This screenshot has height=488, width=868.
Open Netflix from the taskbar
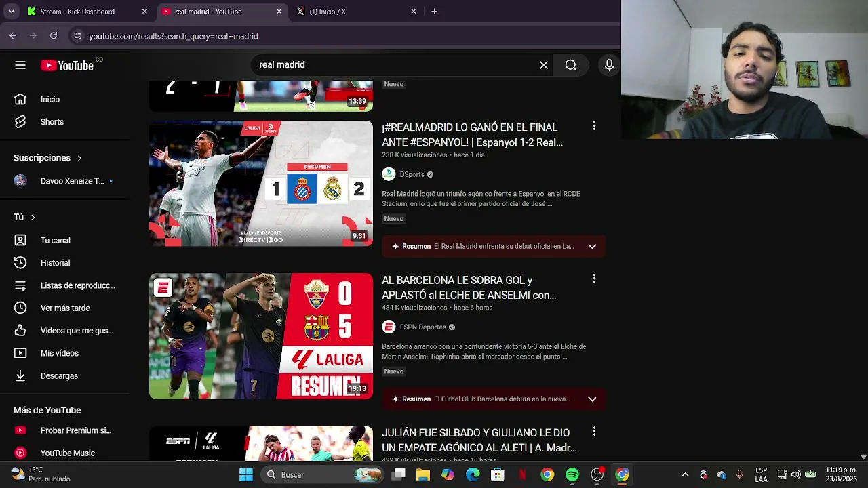(x=522, y=474)
